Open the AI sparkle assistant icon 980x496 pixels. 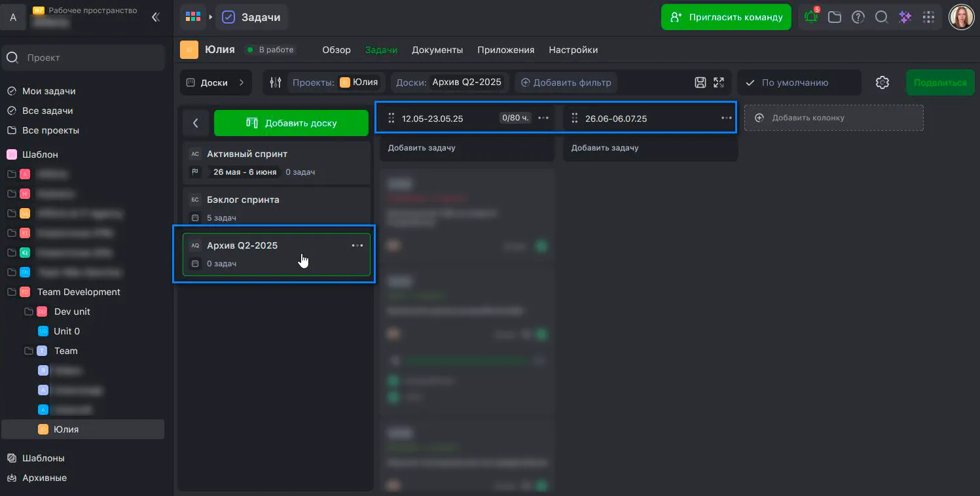(x=905, y=18)
